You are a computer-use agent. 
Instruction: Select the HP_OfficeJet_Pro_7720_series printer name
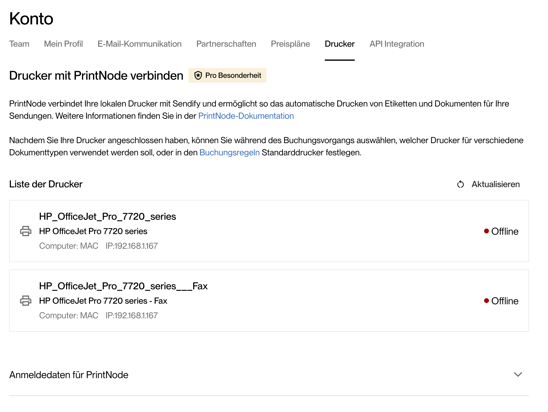click(107, 217)
